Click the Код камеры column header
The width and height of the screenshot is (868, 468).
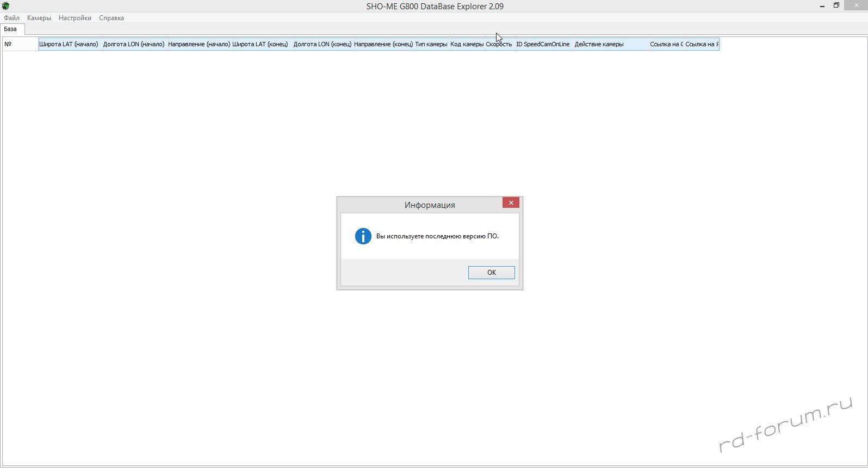tap(467, 44)
